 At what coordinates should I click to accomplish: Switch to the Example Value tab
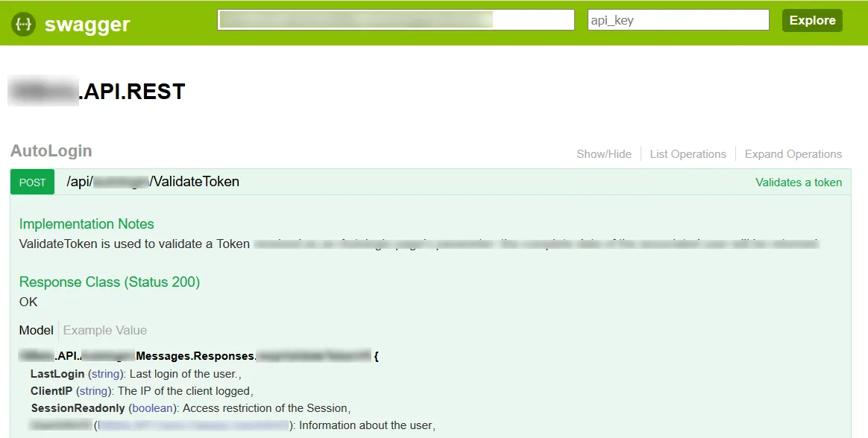pos(105,330)
